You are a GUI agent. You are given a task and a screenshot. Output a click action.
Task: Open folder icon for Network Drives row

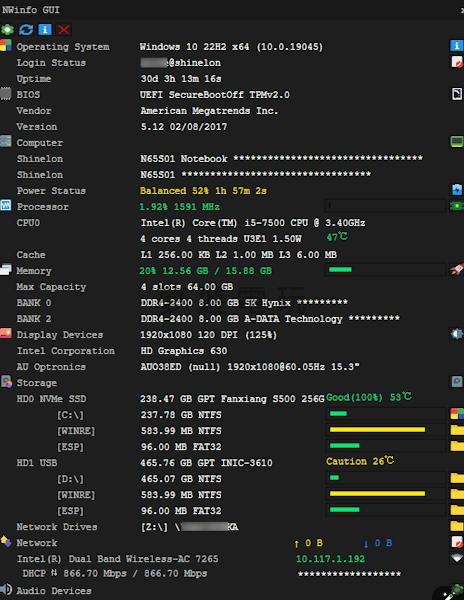pyautogui.click(x=457, y=526)
